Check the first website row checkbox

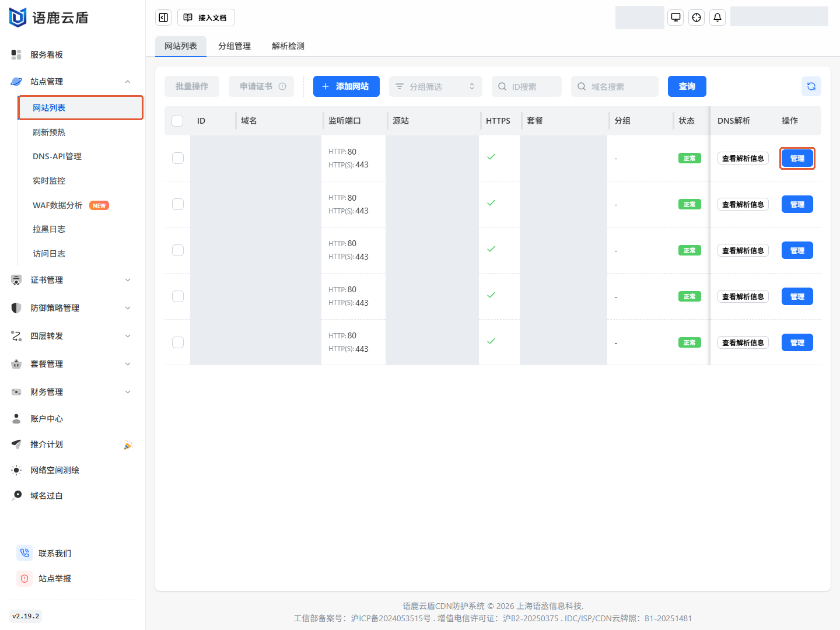click(x=178, y=158)
